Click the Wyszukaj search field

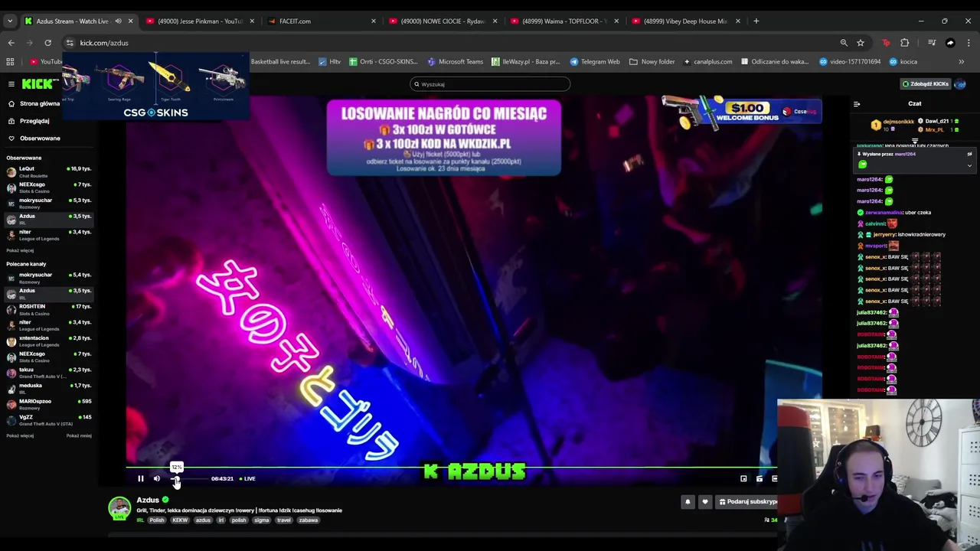[x=490, y=84]
